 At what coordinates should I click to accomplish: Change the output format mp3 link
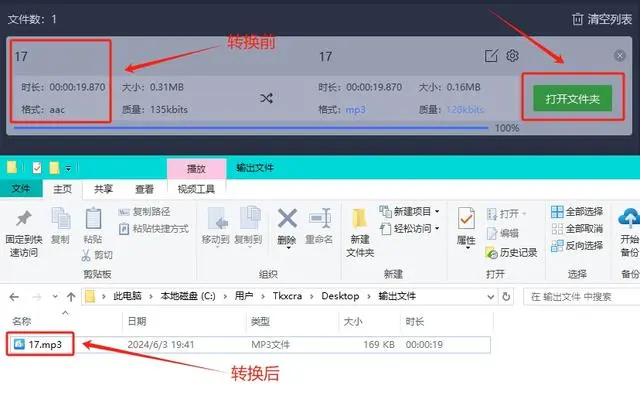point(356,110)
